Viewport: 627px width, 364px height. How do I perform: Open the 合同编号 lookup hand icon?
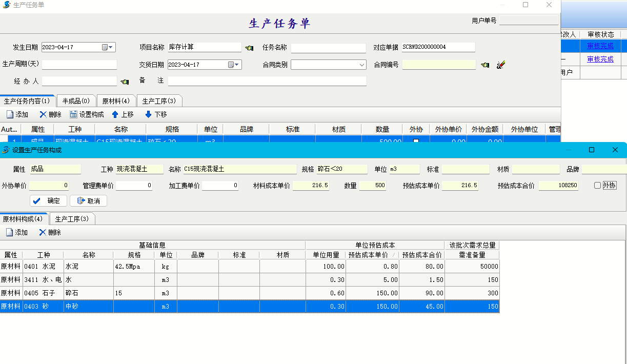485,65
